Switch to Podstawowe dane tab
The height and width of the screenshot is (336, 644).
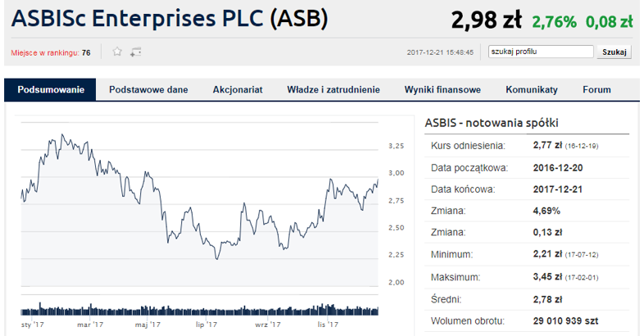148,89
